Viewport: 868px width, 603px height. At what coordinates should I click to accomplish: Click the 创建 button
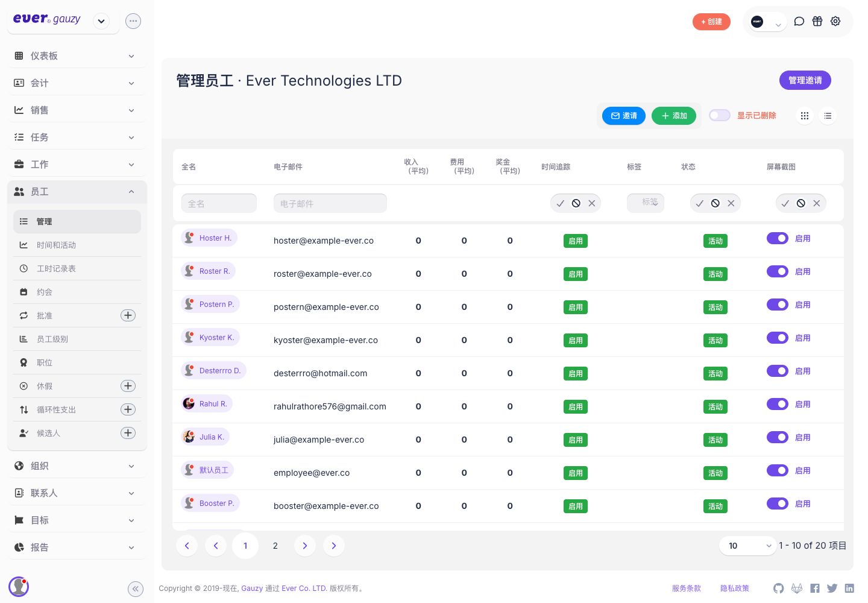coord(711,22)
